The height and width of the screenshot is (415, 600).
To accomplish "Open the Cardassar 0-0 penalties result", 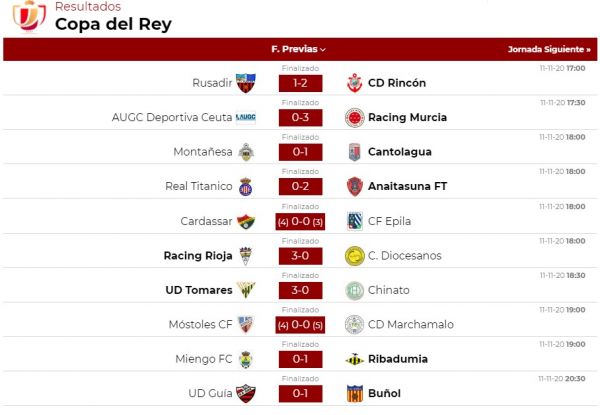I will point(300,221).
